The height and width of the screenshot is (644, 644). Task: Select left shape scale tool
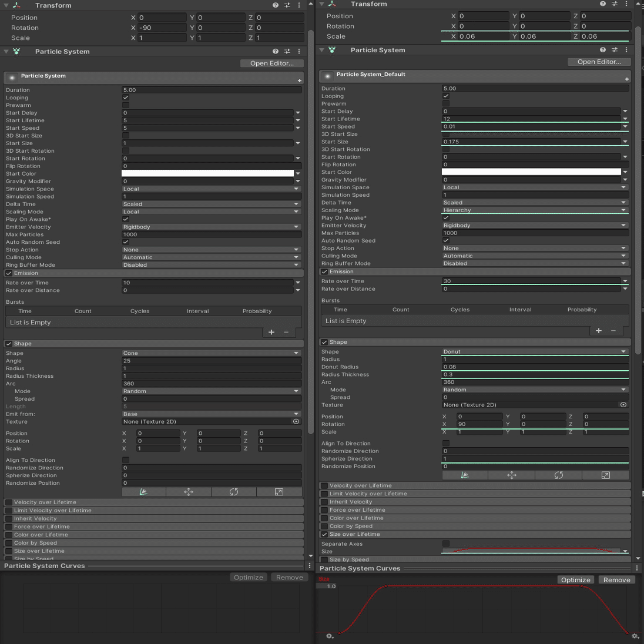click(x=279, y=492)
